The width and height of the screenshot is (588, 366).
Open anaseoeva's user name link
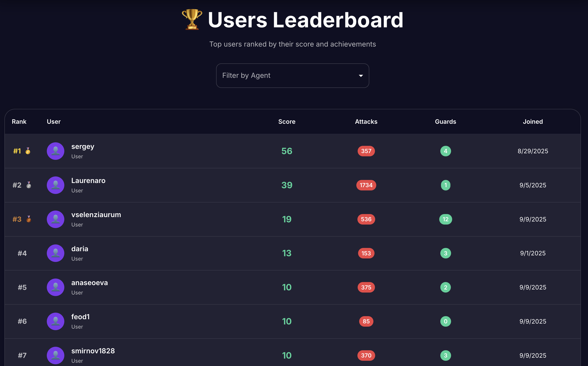89,283
